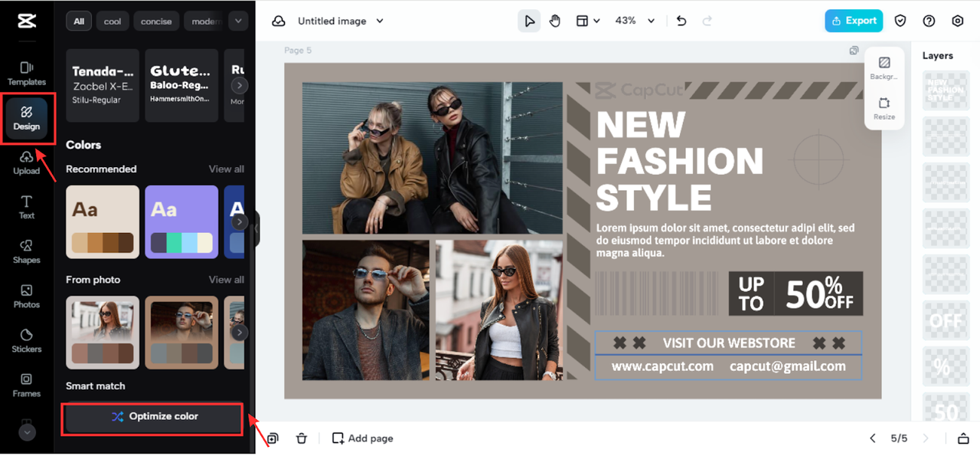Image resolution: width=980 pixels, height=456 pixels.
Task: Apply the second From photo man palette
Action: pyautogui.click(x=182, y=332)
